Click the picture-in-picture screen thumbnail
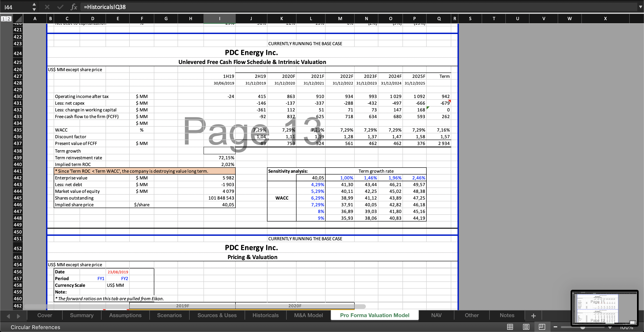644x332 pixels. pyautogui.click(x=604, y=308)
